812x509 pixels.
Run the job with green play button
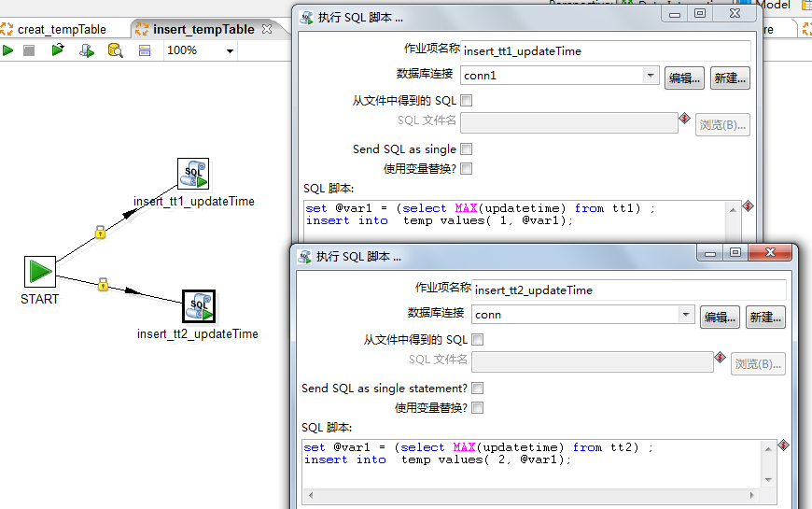pos(7,50)
